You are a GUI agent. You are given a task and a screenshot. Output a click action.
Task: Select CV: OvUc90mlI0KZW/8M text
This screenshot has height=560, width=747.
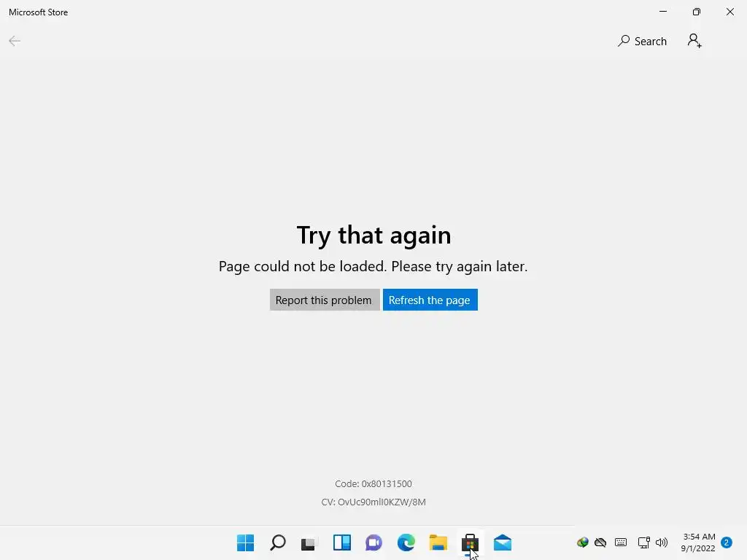coord(373,502)
